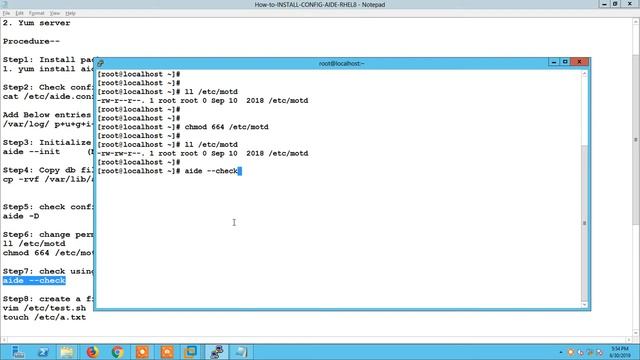This screenshot has height=360, width=640.
Task: Click Notepad scrollbar up arrow
Action: [x=636, y=22]
